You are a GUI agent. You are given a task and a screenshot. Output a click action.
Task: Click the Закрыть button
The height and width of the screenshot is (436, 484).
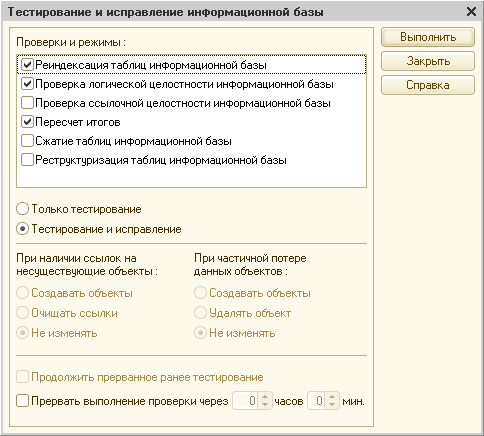tap(428, 61)
